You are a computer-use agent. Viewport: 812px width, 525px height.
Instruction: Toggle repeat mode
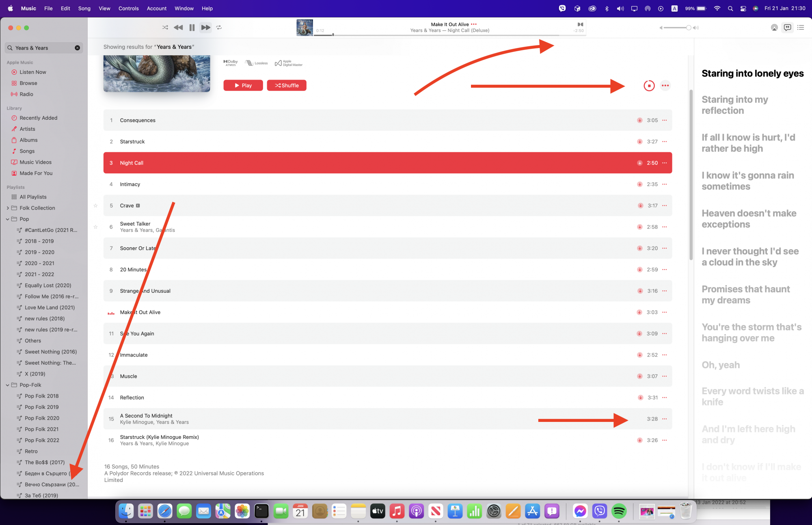tap(219, 28)
